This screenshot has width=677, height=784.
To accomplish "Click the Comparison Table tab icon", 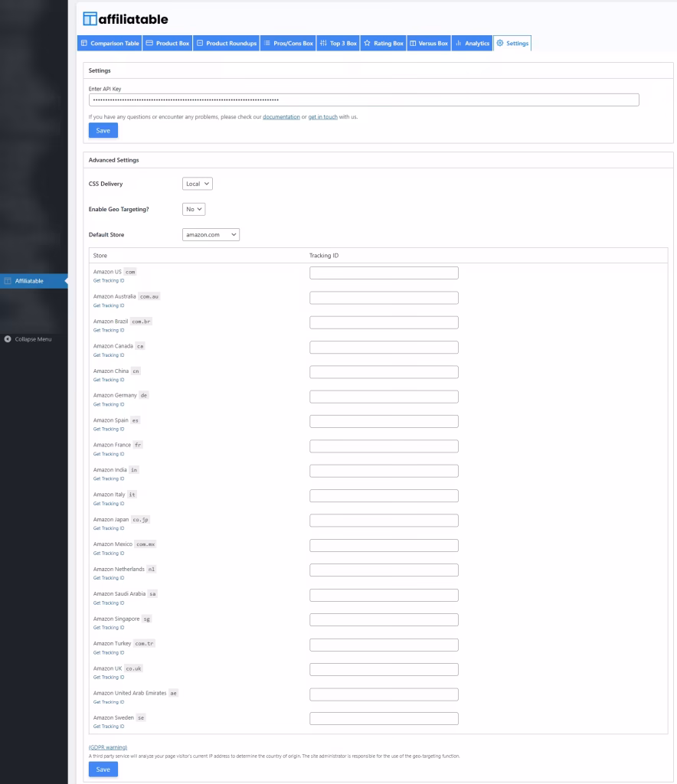I will click(x=84, y=43).
